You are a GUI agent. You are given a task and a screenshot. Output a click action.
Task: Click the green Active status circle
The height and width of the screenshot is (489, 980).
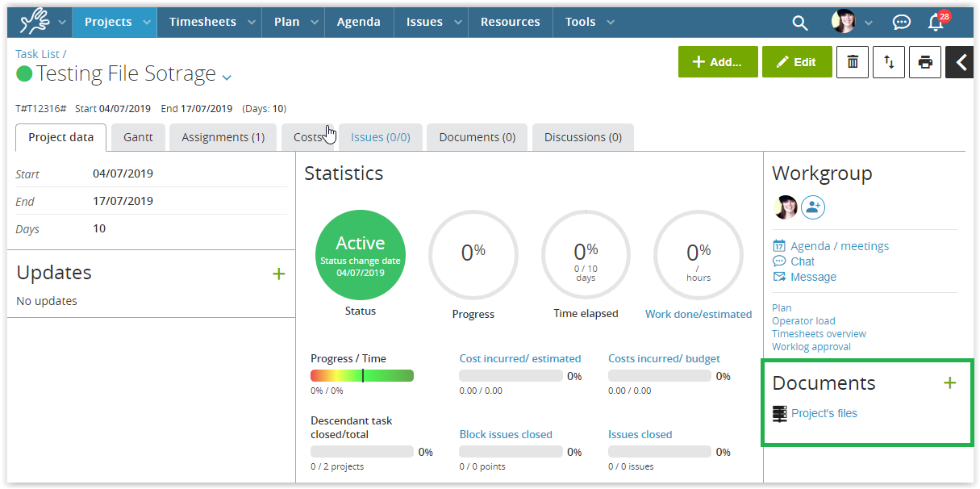pyautogui.click(x=360, y=256)
